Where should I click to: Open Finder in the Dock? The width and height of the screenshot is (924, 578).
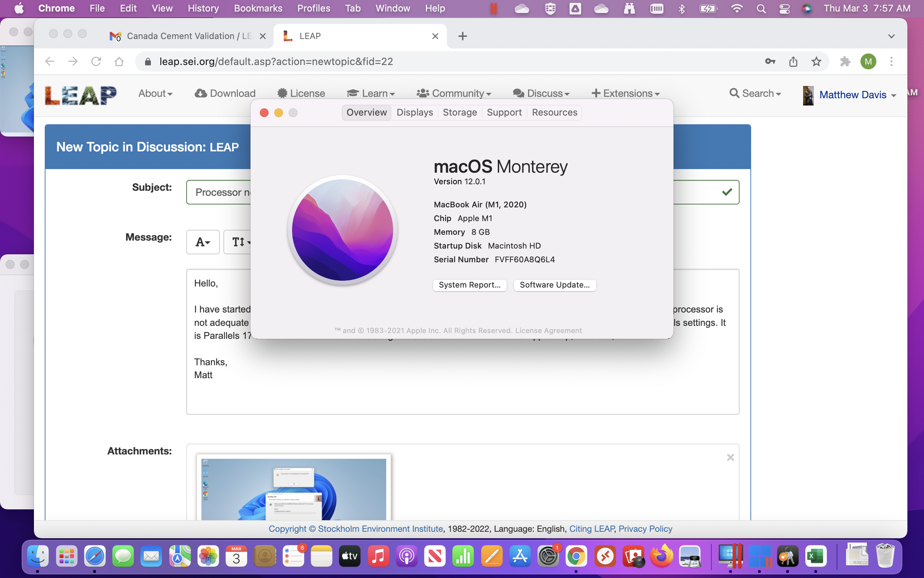(38, 556)
